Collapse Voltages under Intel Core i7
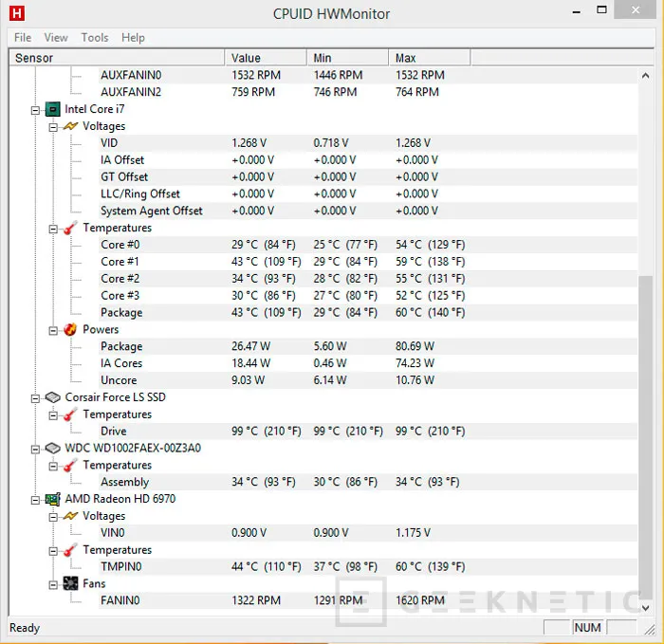664x644 pixels. tap(53, 127)
